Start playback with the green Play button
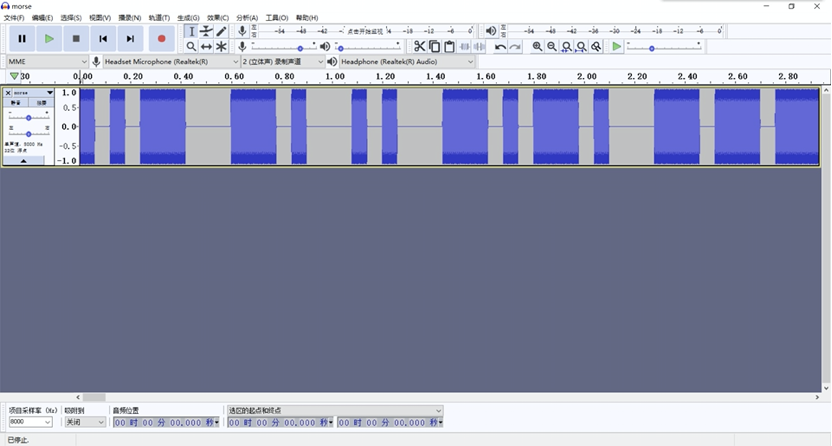The width and height of the screenshot is (832, 446). tap(49, 39)
